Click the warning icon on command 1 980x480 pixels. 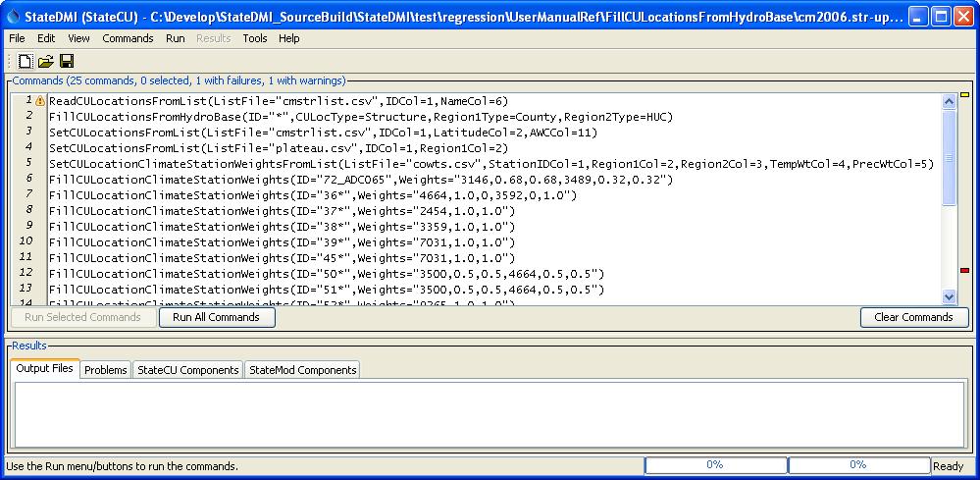[40, 101]
